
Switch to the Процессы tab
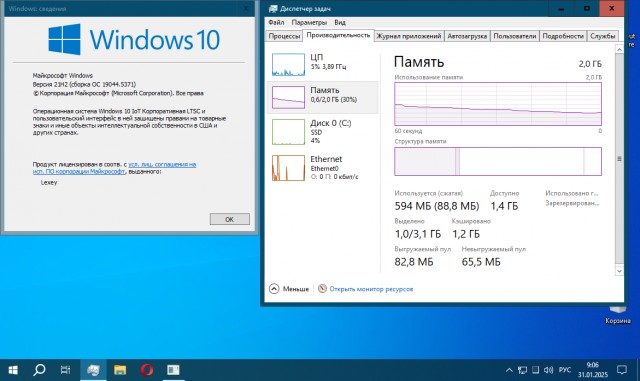284,36
